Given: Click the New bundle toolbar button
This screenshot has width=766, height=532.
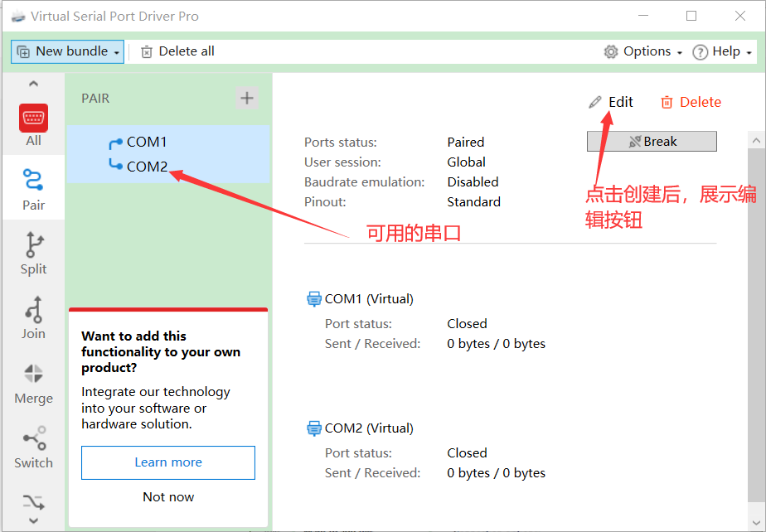Looking at the screenshot, I should pos(67,51).
